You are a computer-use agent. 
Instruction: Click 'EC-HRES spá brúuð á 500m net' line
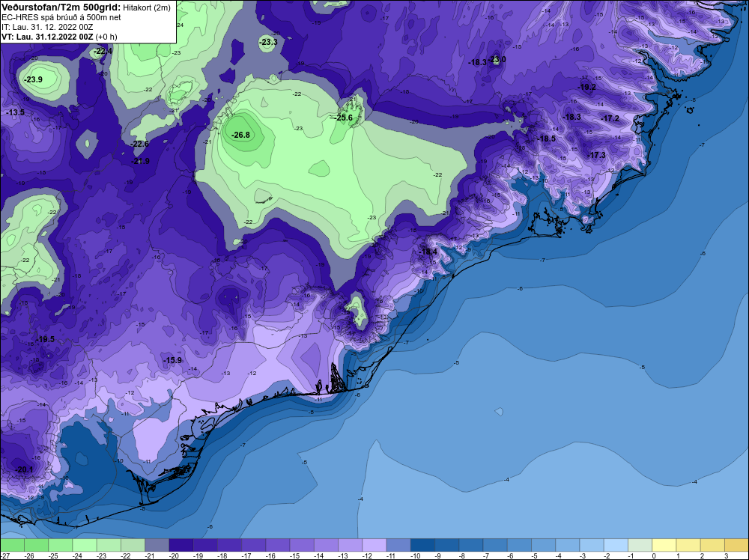pyautogui.click(x=61, y=17)
